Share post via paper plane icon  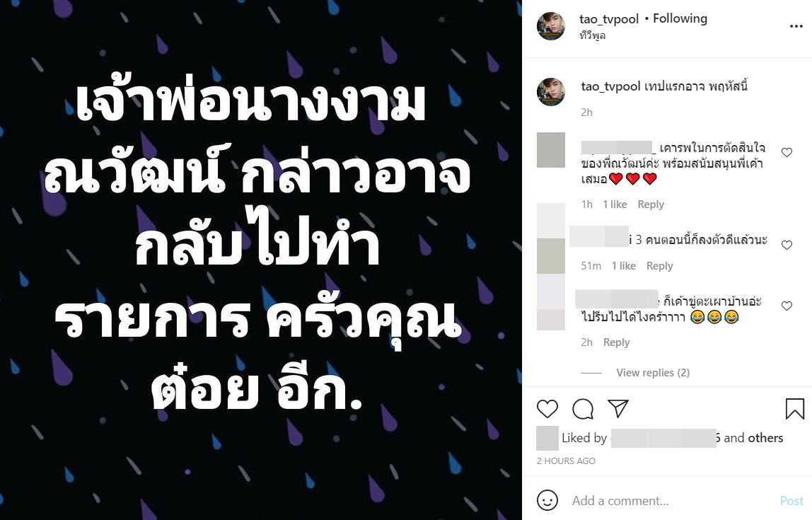[x=617, y=408]
